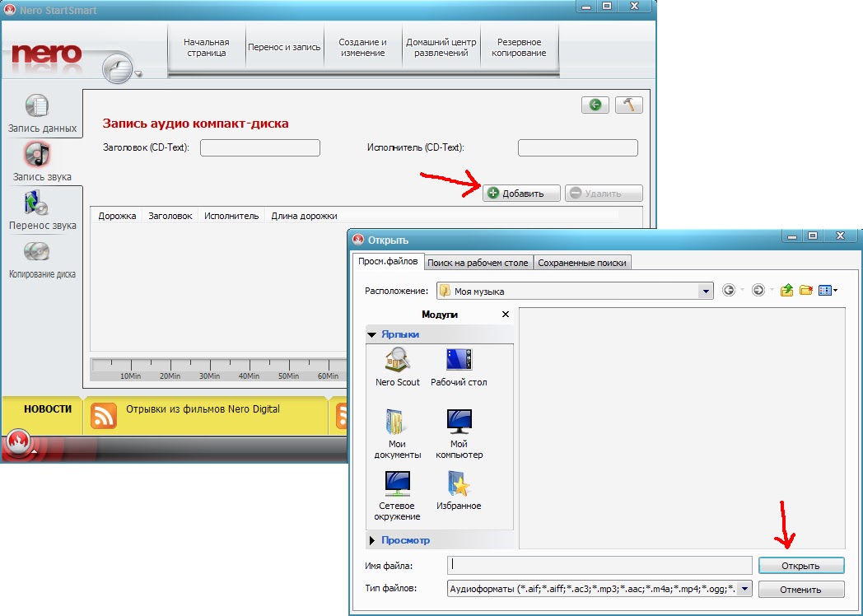Open the Копирование диска section
The height and width of the screenshot is (616, 863).
coord(42,260)
